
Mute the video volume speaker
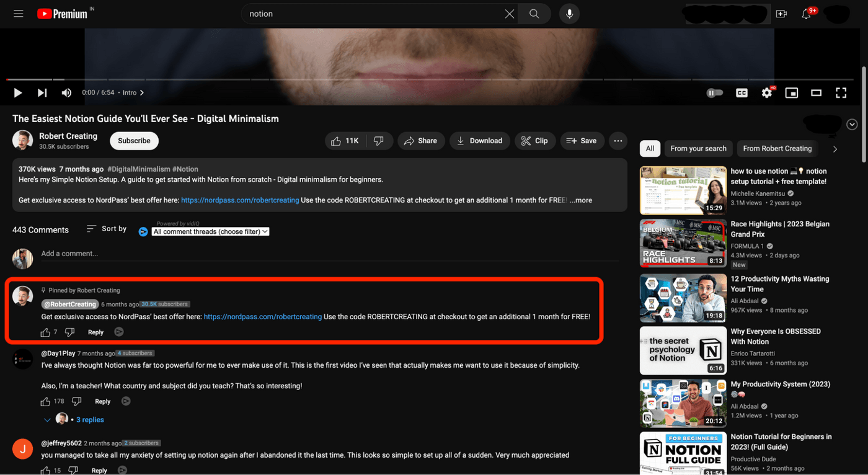click(x=66, y=93)
